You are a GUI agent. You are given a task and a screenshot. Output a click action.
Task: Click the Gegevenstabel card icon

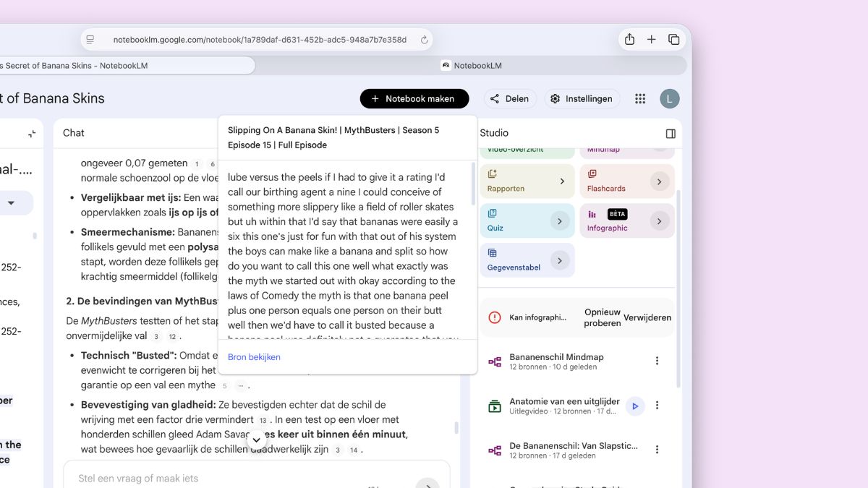(x=493, y=253)
